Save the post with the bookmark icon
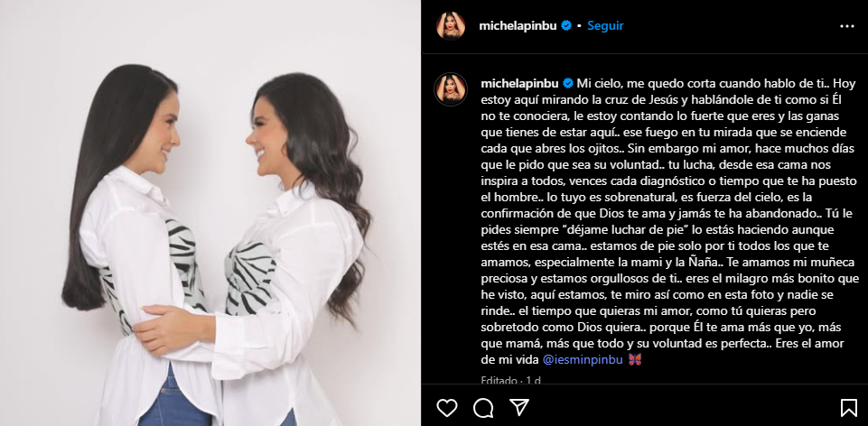This screenshot has height=426, width=868. [849, 408]
